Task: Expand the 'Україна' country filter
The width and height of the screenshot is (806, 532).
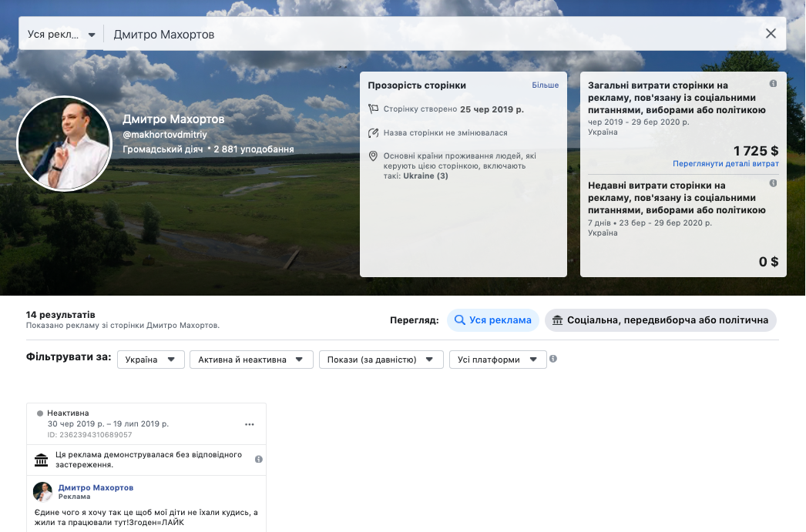Action: tap(151, 360)
